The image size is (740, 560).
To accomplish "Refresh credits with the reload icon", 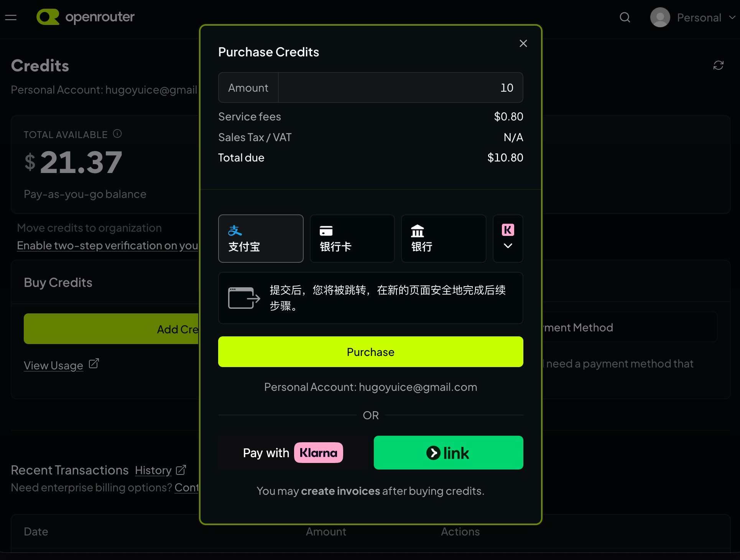I will (719, 66).
